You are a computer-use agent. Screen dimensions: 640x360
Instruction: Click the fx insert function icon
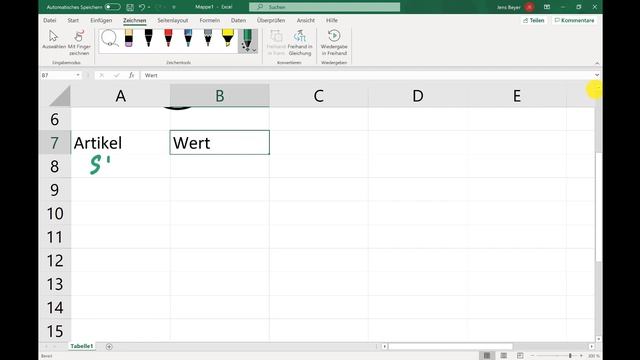(x=131, y=75)
